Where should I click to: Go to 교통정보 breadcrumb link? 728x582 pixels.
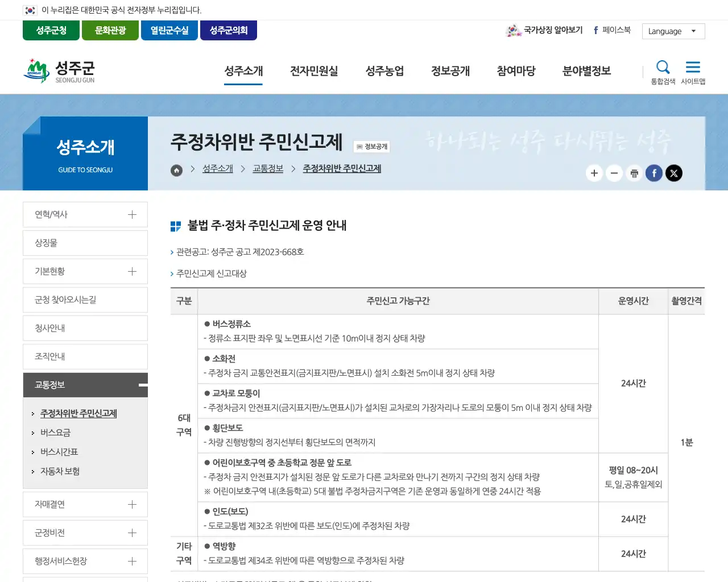click(x=268, y=169)
